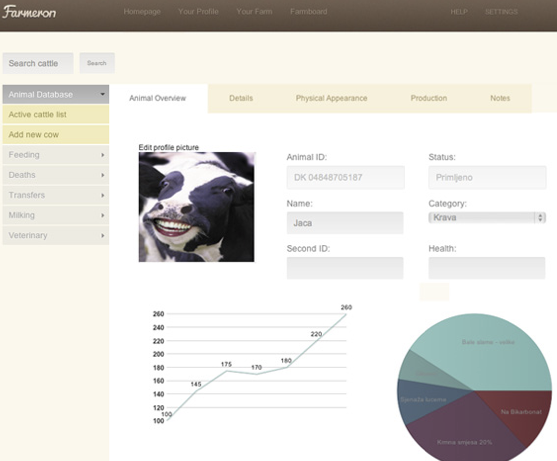The width and height of the screenshot is (557, 461).
Task: Click the Name field containing Jaca
Action: click(345, 223)
